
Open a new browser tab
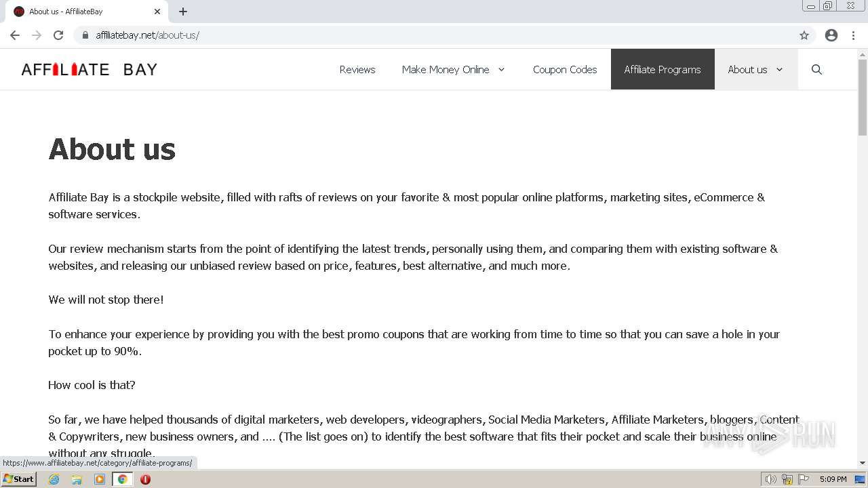point(183,12)
